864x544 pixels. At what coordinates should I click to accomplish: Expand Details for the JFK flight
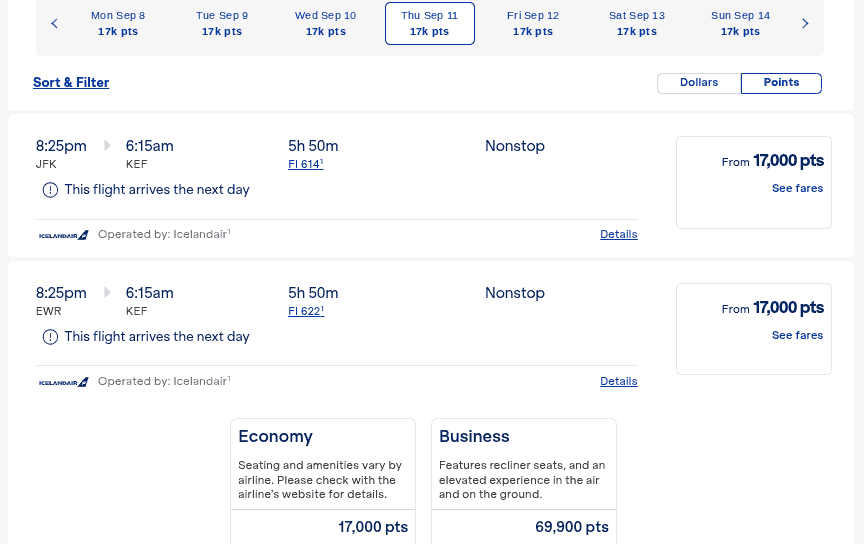point(618,234)
